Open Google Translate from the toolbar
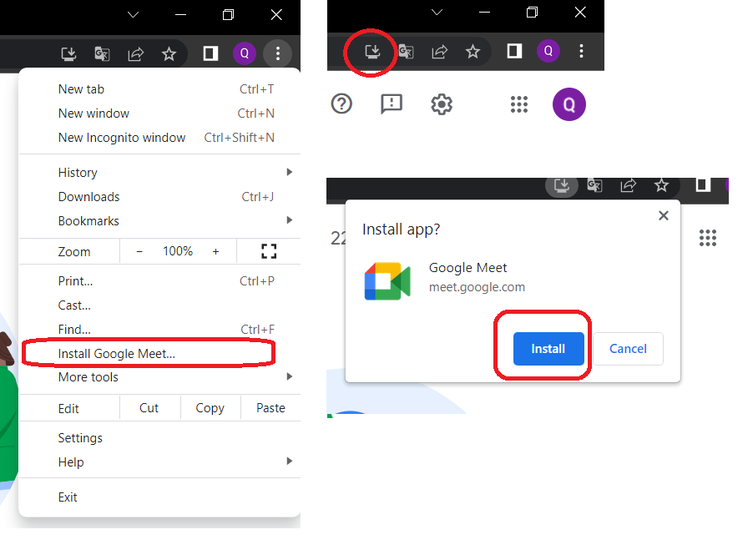 coord(102,53)
